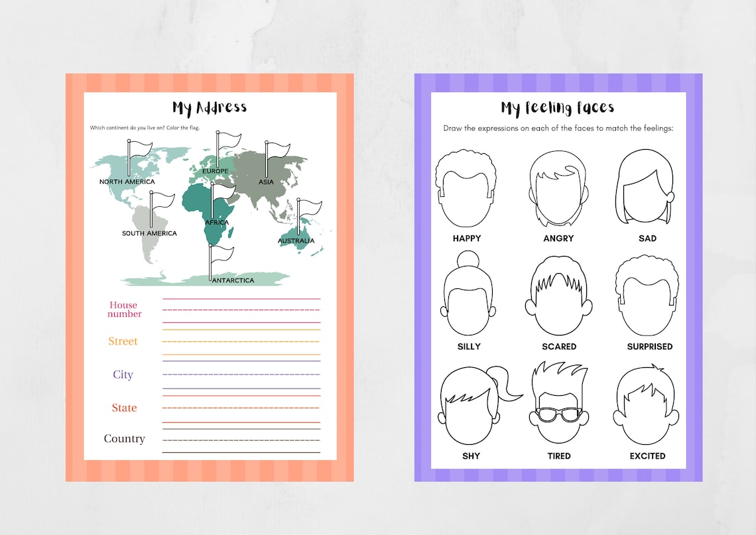The image size is (756, 535).
Task: Click the My Address page title
Action: (x=210, y=106)
